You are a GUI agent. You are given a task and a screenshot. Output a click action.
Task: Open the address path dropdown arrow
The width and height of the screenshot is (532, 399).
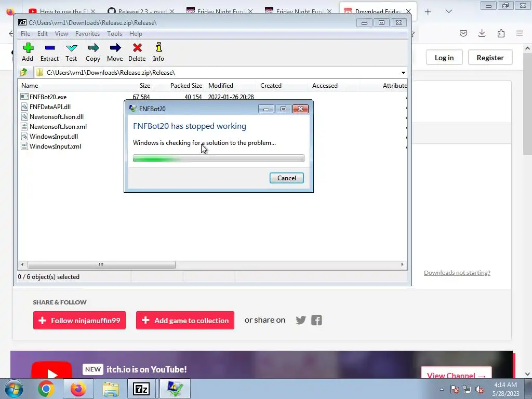[403, 73]
